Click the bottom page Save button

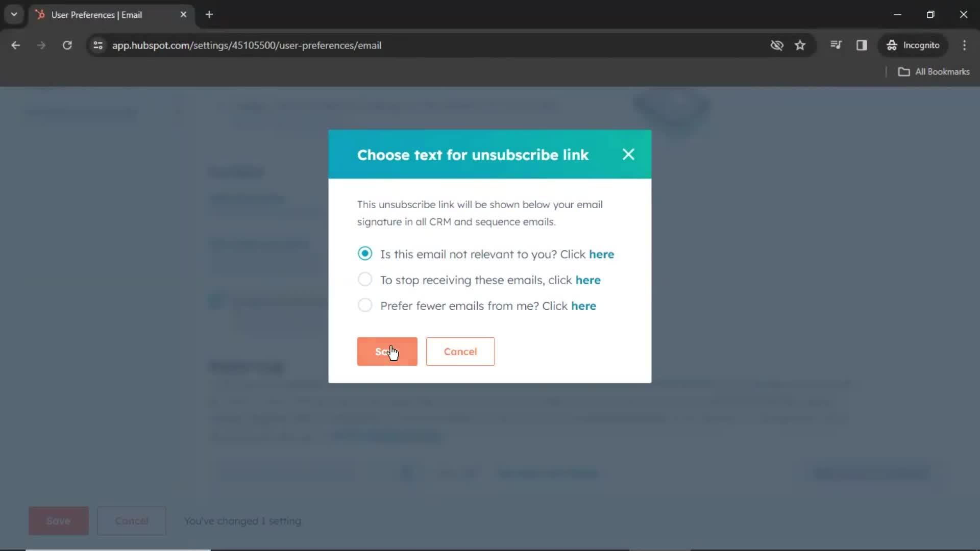point(58,520)
